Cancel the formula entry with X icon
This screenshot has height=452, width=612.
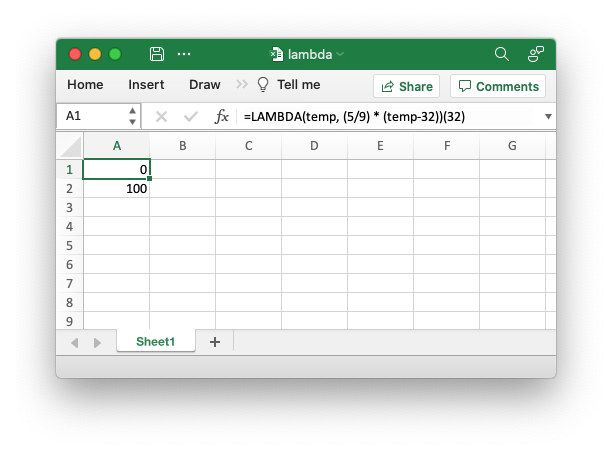161,116
